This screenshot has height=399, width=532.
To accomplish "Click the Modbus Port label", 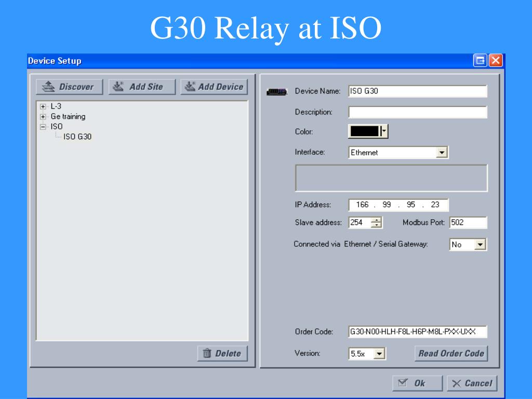I will point(423,222).
